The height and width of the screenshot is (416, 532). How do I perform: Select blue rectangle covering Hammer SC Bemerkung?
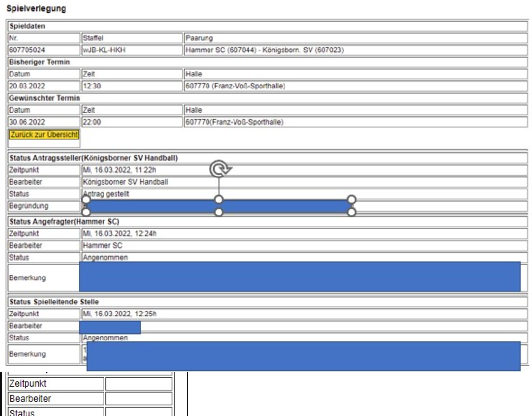click(x=300, y=277)
